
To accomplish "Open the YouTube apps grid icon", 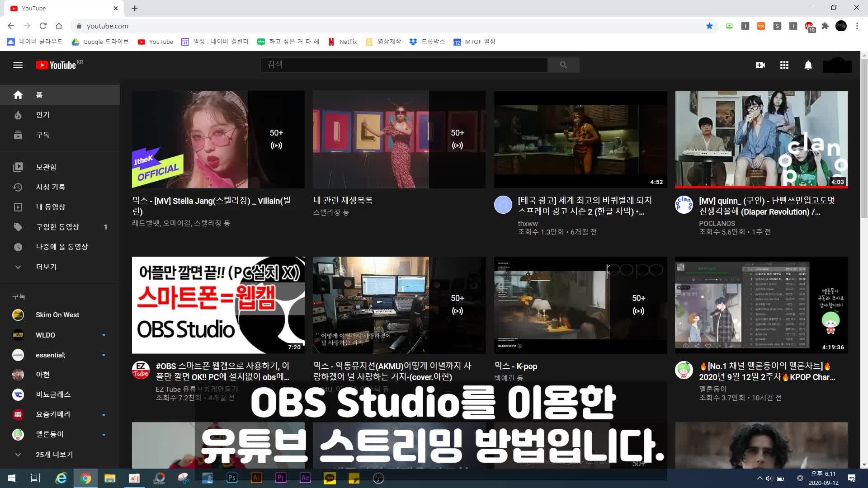I will click(x=784, y=65).
